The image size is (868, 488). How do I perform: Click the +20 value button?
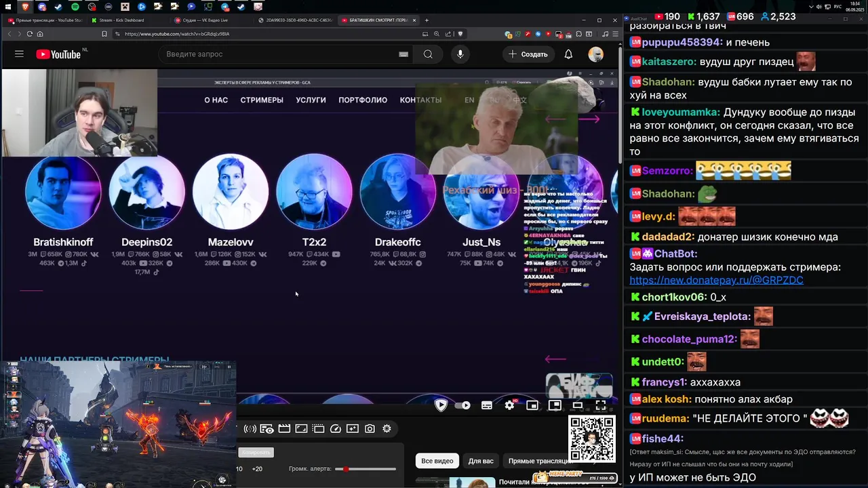[257, 469]
